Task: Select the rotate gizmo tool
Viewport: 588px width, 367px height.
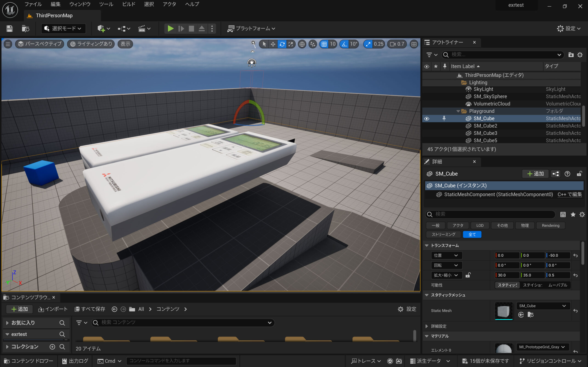Action: click(x=282, y=44)
